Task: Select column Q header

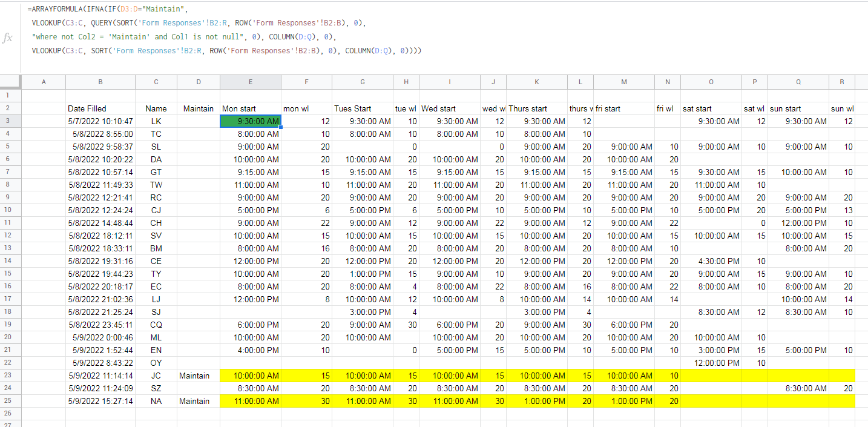Action: pos(798,82)
